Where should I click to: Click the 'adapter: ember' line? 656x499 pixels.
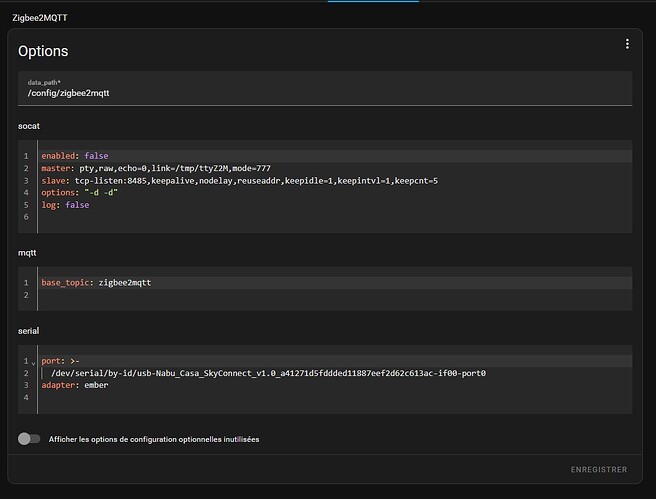[75, 385]
